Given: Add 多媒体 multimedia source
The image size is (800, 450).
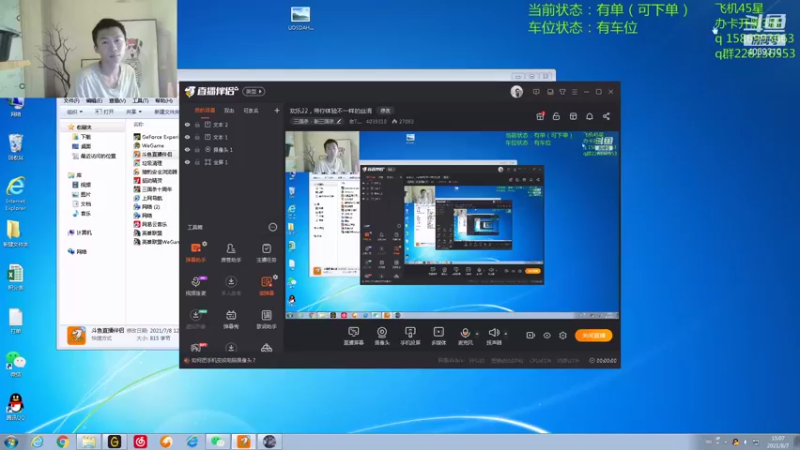Looking at the screenshot, I should click(438, 336).
